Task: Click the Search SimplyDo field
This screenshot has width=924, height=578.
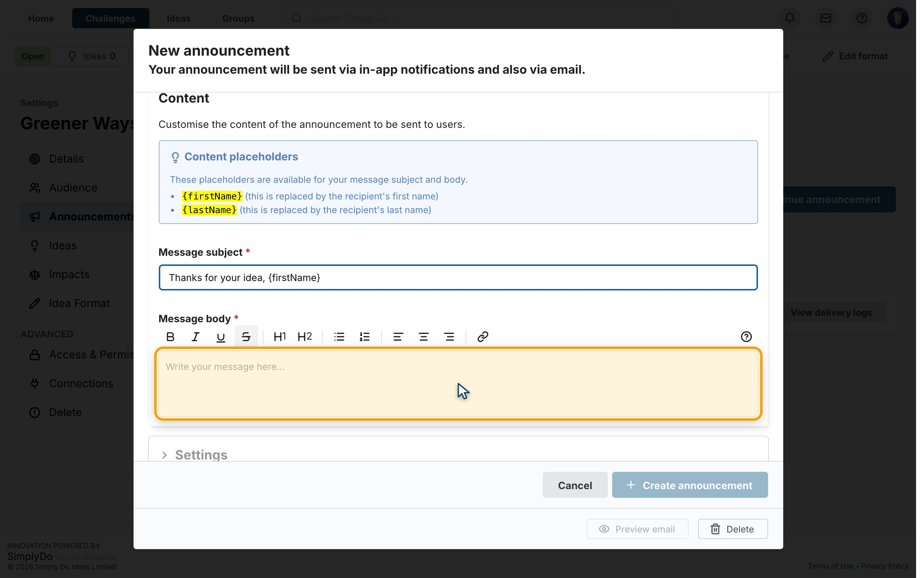Action: [480, 18]
